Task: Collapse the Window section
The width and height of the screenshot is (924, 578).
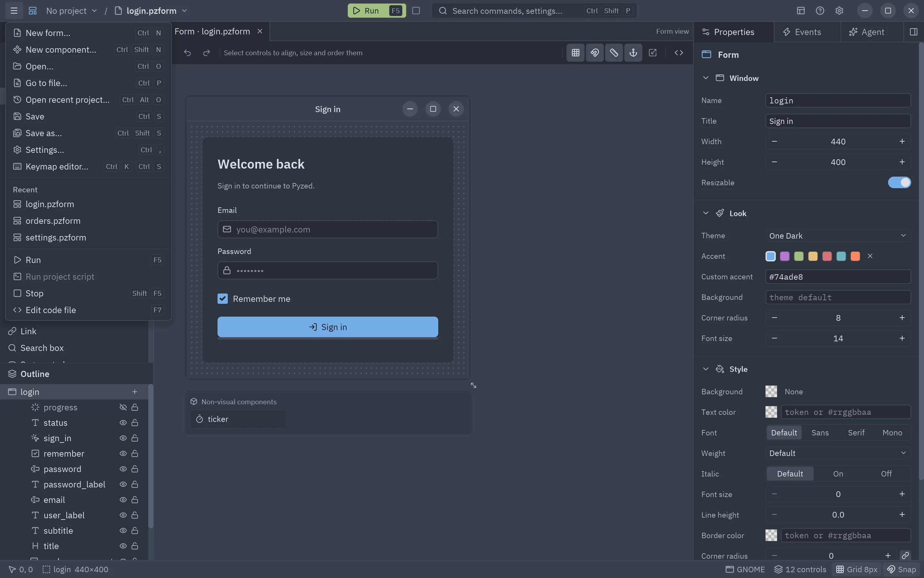Action: click(x=706, y=78)
